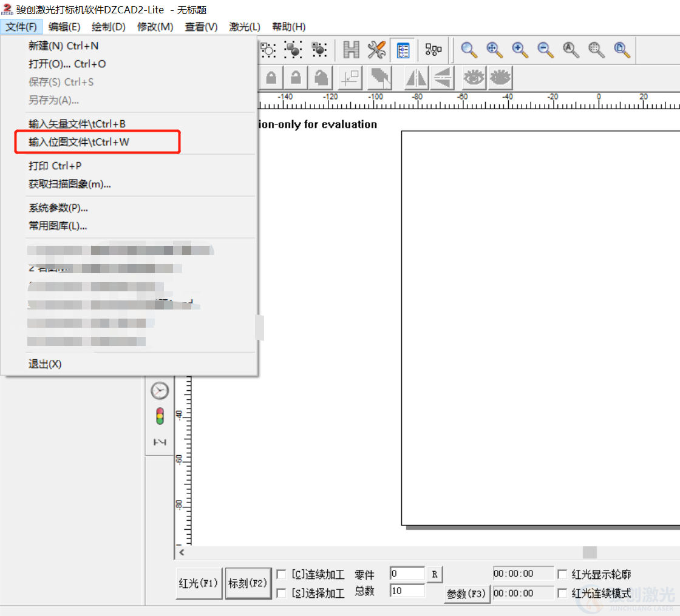Image resolution: width=680 pixels, height=616 pixels.
Task: Enable the [C]连续加工 checkbox
Action: point(281,574)
